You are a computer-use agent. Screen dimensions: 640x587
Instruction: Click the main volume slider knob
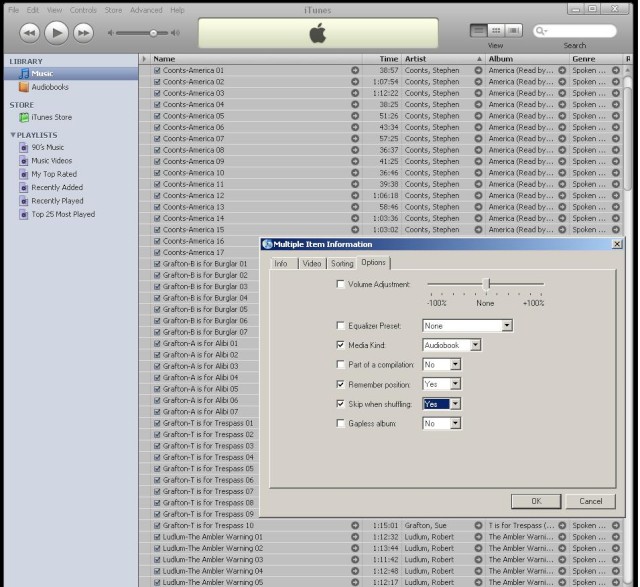(x=153, y=33)
